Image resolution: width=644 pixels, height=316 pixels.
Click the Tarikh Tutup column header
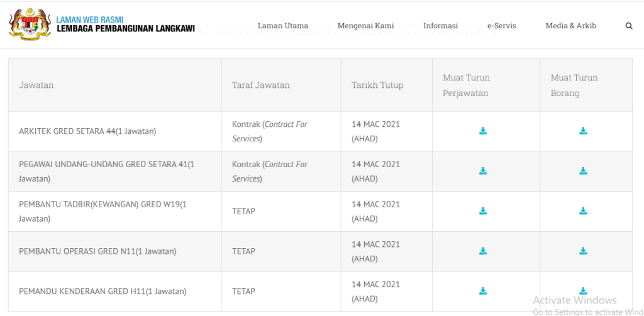click(x=377, y=85)
